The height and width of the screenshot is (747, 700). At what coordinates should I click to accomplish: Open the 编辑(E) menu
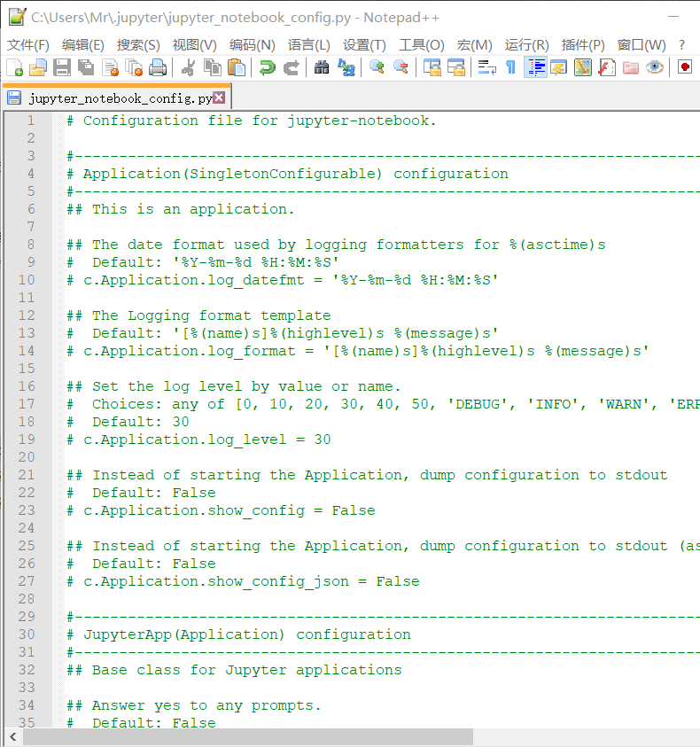(83, 45)
